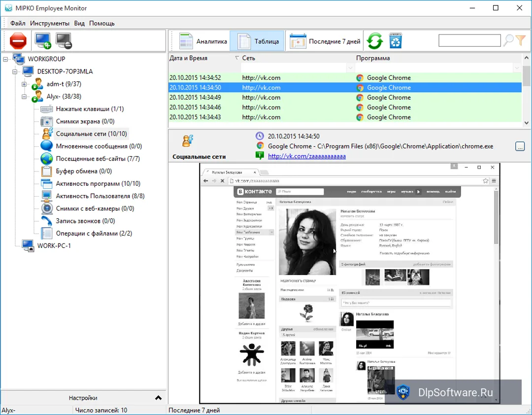532x415 pixels.
Task: Select the DESKTOP-7OP3MLA computer
Action: 65,71
